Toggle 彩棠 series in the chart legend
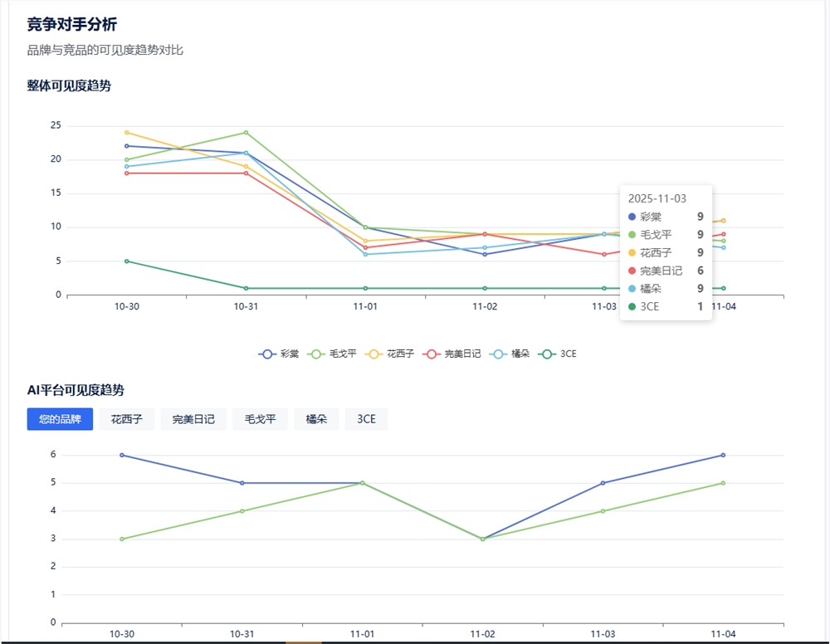The image size is (830, 644). (x=278, y=354)
